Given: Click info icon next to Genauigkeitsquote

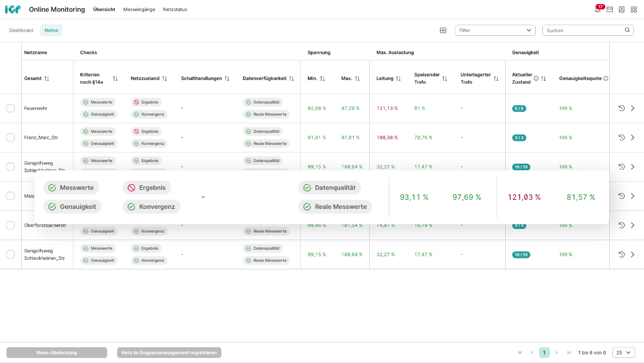Looking at the screenshot, I should tap(606, 79).
